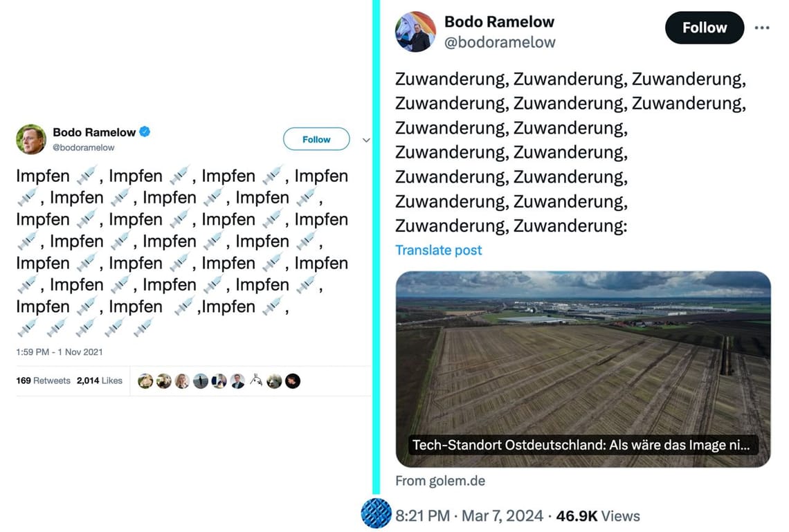Open the golem.de source link
The width and height of the screenshot is (789, 532).
pyautogui.click(x=439, y=480)
